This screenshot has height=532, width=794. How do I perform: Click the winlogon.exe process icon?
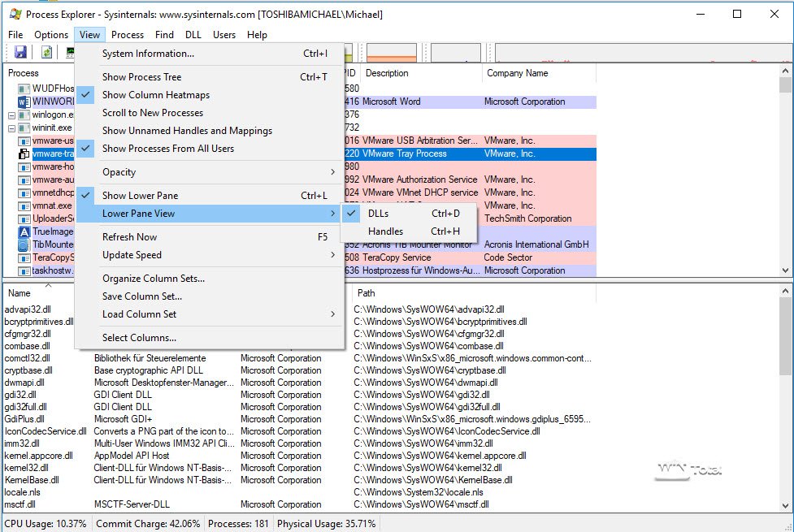24,115
